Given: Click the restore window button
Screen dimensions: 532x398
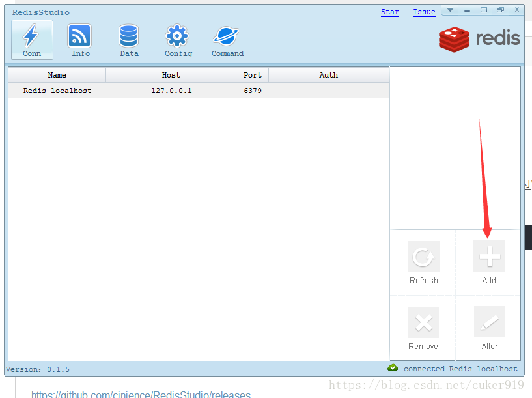Looking at the screenshot, I should tap(500, 10).
